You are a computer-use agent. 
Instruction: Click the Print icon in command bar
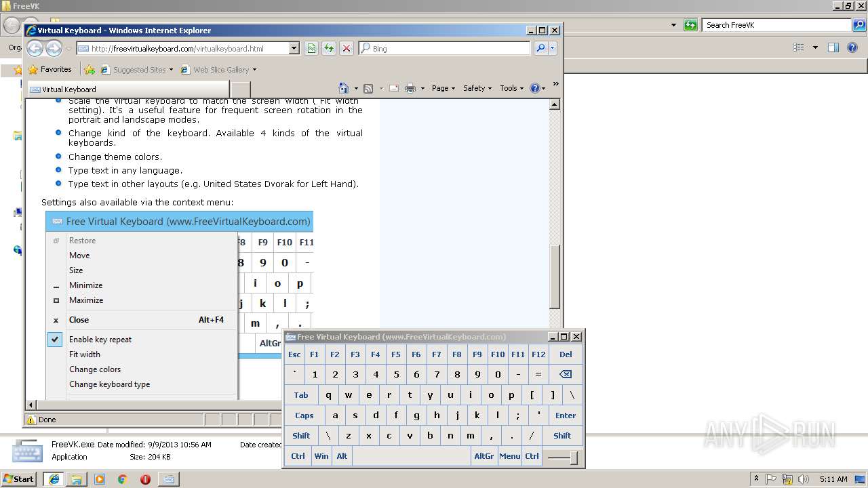[410, 88]
